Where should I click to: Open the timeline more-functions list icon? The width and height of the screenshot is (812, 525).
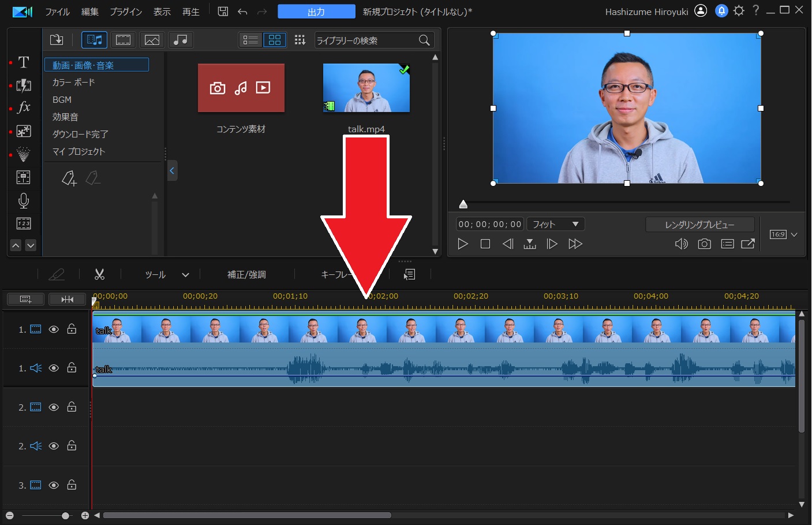point(410,274)
